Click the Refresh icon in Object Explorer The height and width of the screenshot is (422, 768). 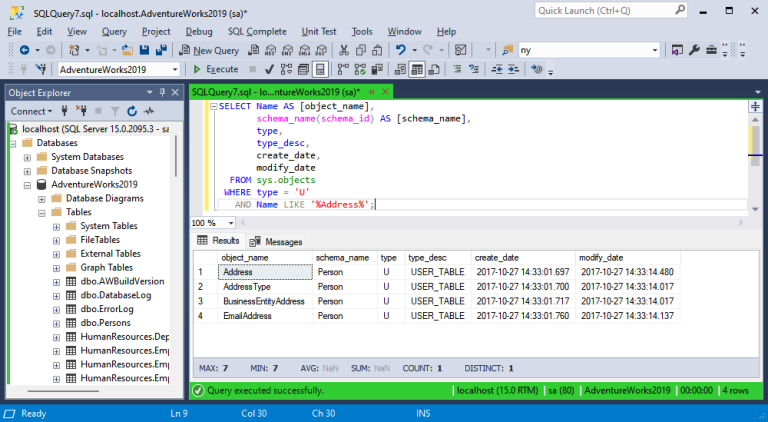point(131,111)
